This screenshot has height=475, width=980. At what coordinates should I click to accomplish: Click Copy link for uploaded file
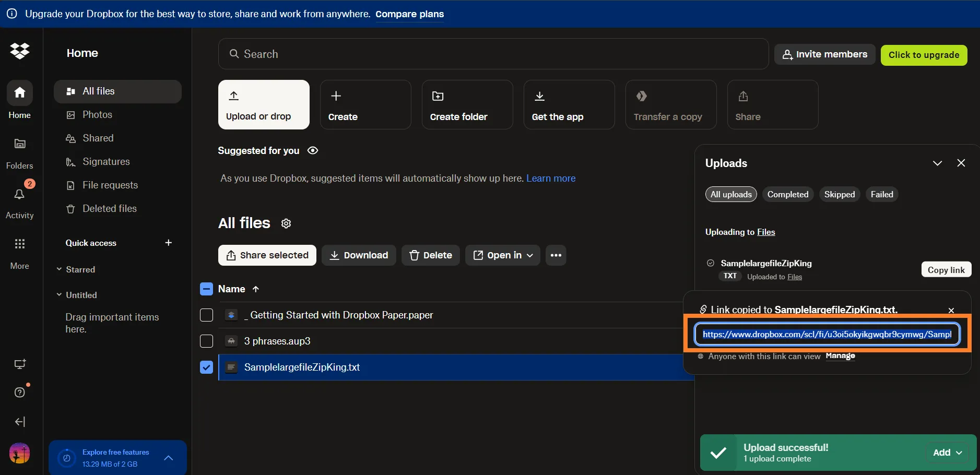[946, 269]
